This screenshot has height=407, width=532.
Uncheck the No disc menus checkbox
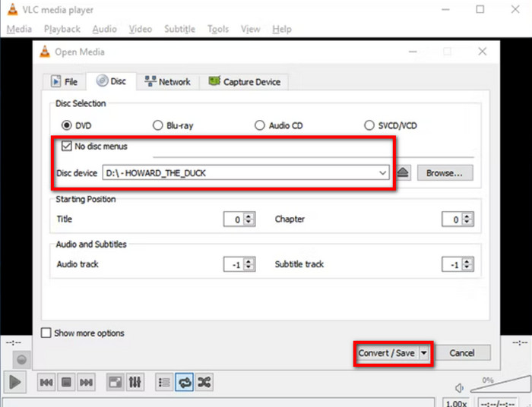click(67, 146)
